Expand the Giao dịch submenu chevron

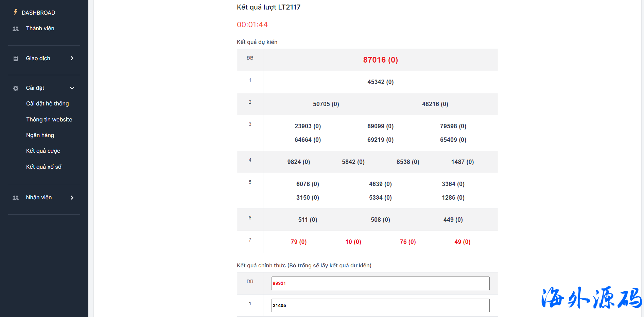pyautogui.click(x=72, y=59)
